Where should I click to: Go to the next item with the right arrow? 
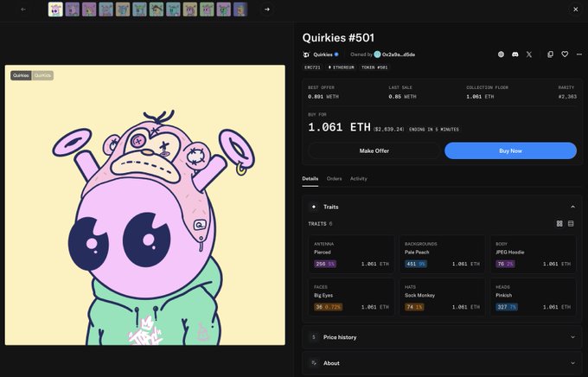click(x=267, y=10)
